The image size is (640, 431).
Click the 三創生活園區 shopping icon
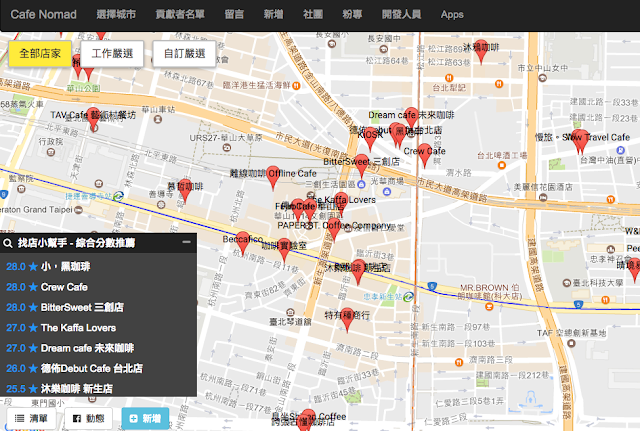361,184
